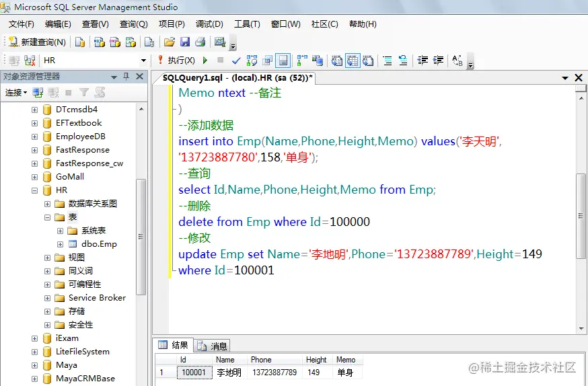Click the Print icon in the toolbar
This screenshot has height=386, width=588.
(x=200, y=42)
